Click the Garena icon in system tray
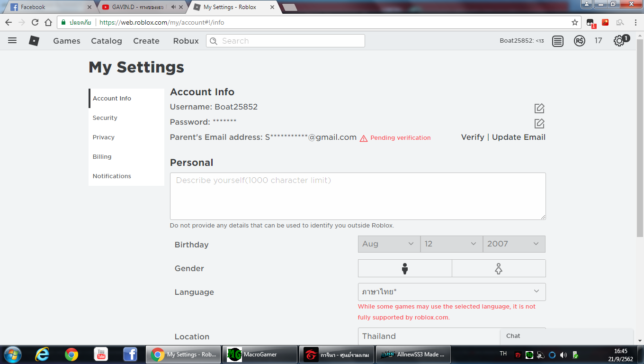Screen dimensions: 644x364 [x=518, y=355]
